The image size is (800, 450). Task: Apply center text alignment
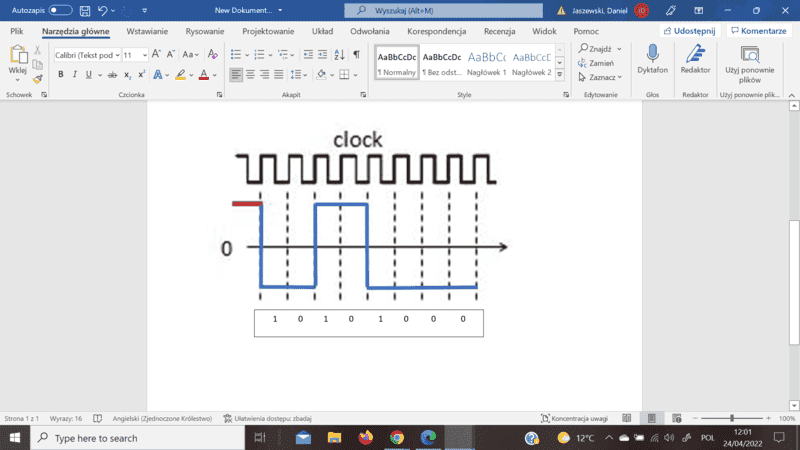coord(251,75)
